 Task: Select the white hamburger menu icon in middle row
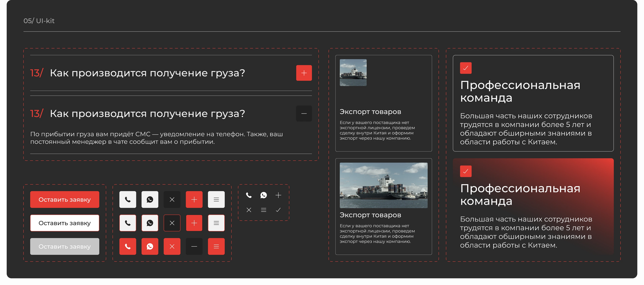[x=216, y=223]
